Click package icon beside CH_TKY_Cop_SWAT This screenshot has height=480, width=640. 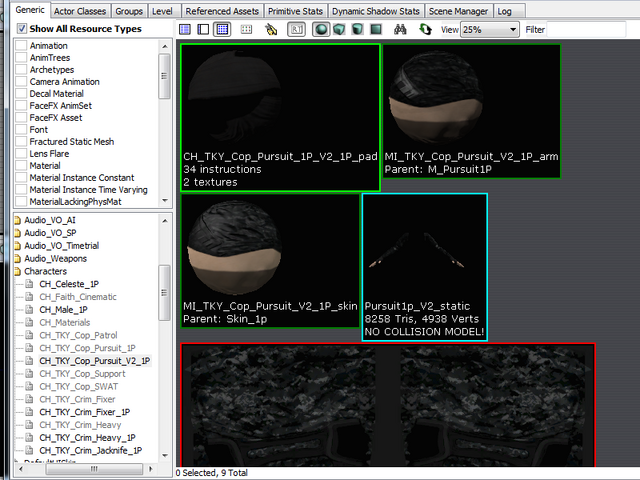click(29, 386)
